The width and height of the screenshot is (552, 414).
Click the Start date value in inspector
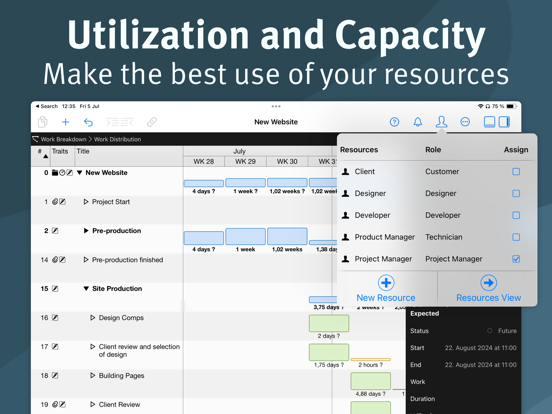[x=481, y=348]
